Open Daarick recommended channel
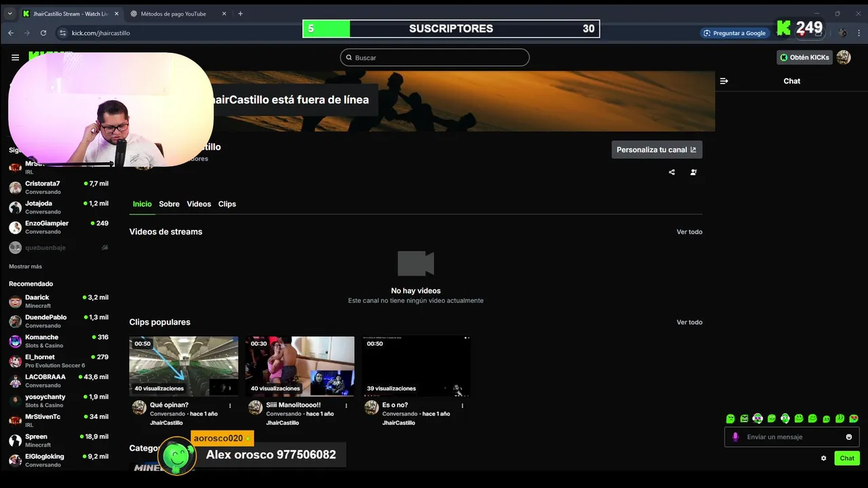868x488 pixels. pyautogui.click(x=59, y=302)
